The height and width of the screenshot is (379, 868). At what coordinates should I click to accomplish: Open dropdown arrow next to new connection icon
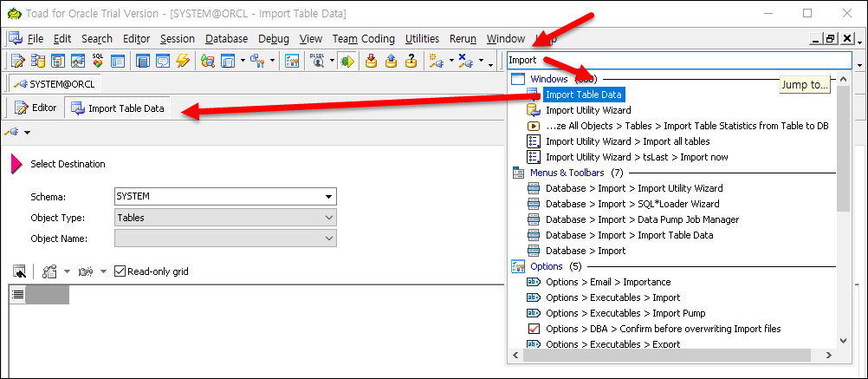pos(451,61)
